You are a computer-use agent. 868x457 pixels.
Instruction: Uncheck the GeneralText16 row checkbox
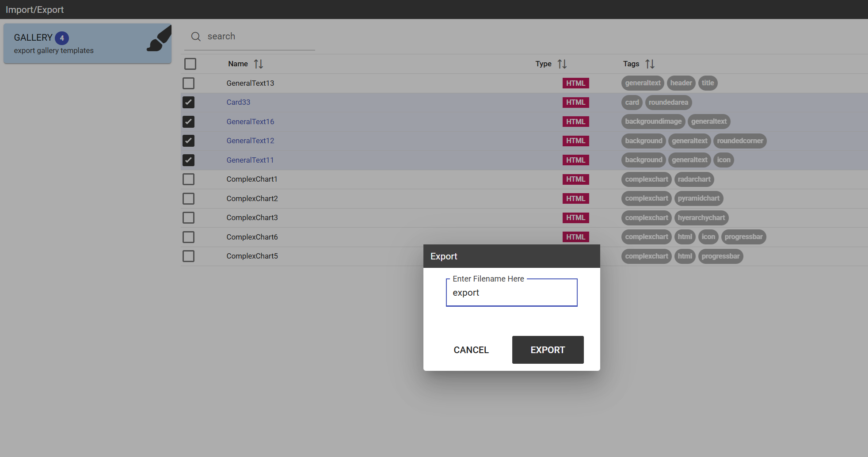click(188, 122)
